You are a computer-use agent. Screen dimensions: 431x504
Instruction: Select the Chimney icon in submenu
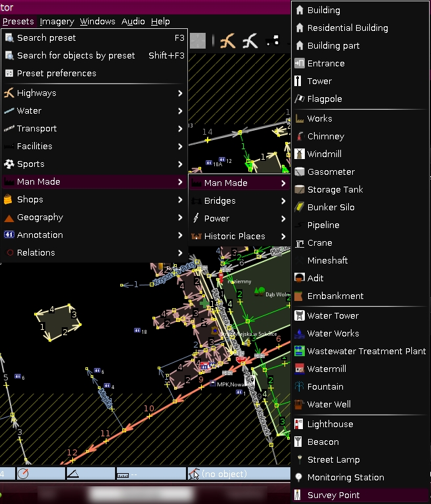[300, 136]
